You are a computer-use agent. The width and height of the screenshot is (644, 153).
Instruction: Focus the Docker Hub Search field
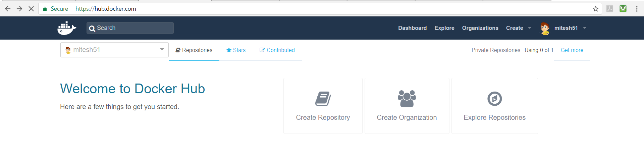[x=130, y=28]
